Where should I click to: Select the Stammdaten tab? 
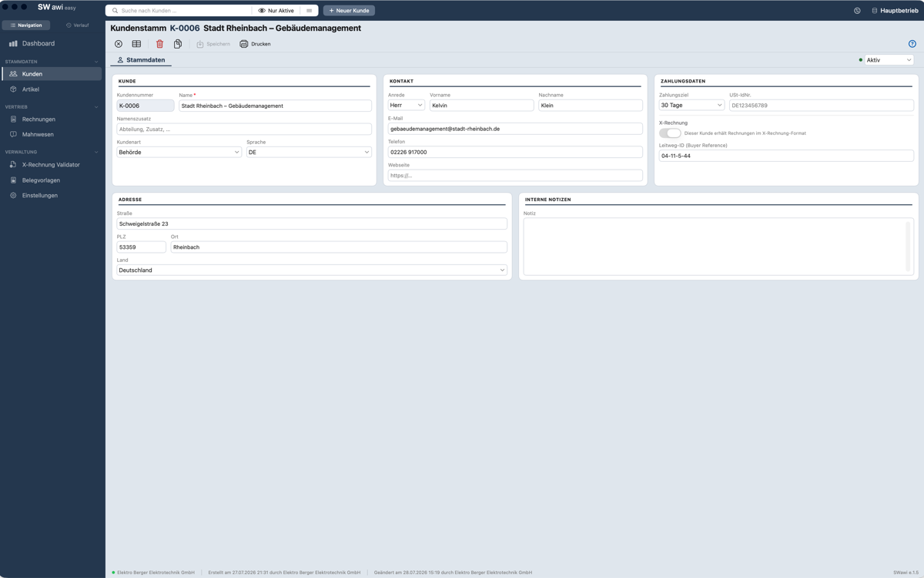[141, 60]
